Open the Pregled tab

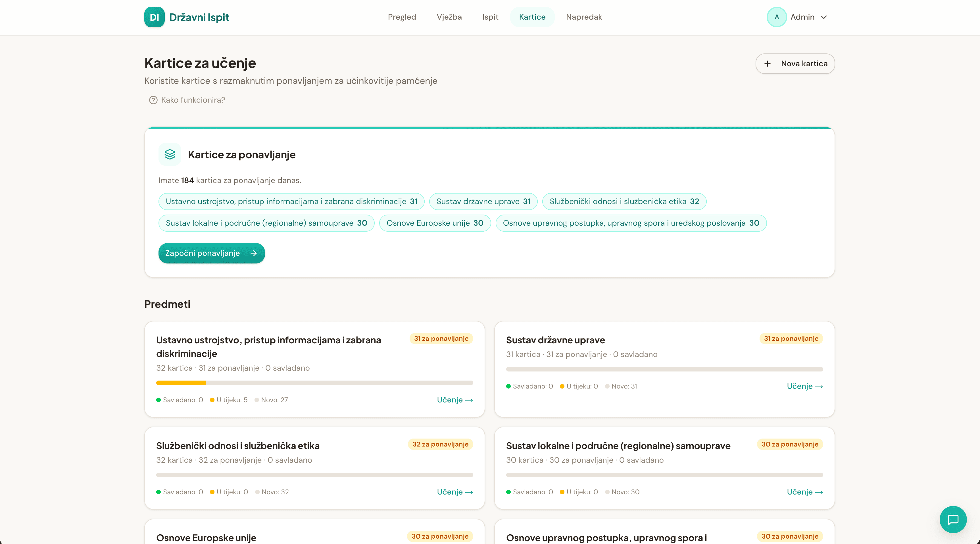click(402, 17)
